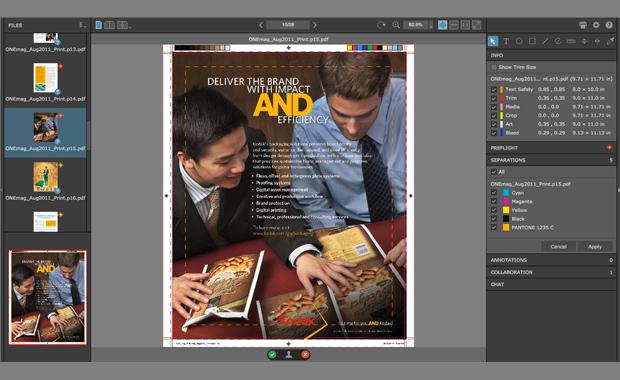Click the file name above the page

[x=288, y=39]
